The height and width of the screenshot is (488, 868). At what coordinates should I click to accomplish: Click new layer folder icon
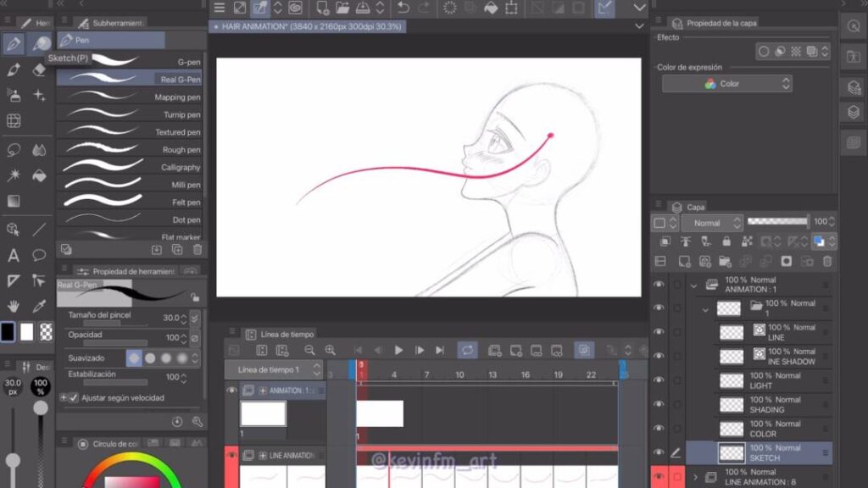coord(725,261)
